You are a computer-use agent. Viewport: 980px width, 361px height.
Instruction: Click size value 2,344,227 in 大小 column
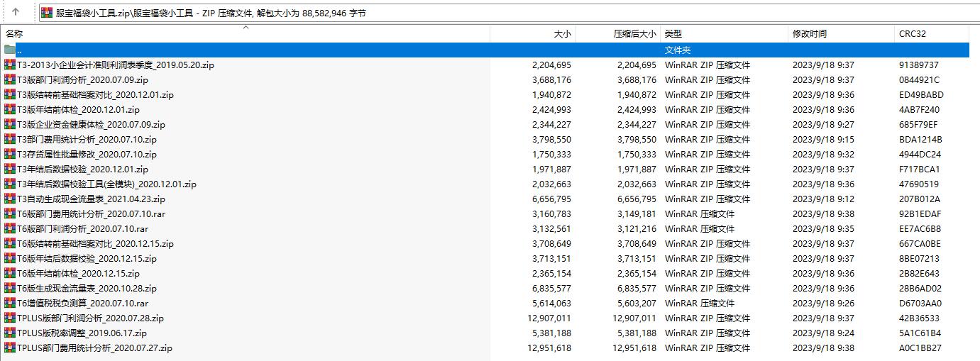point(551,124)
